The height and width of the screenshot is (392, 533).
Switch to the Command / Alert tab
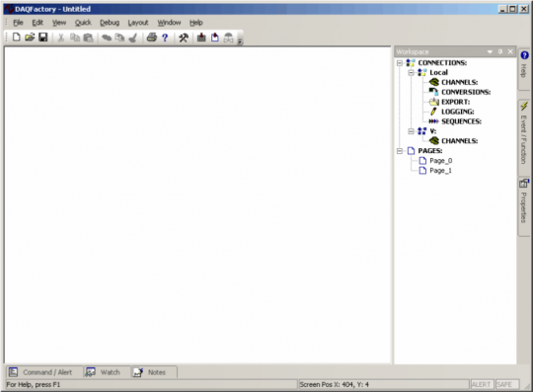tap(44, 372)
